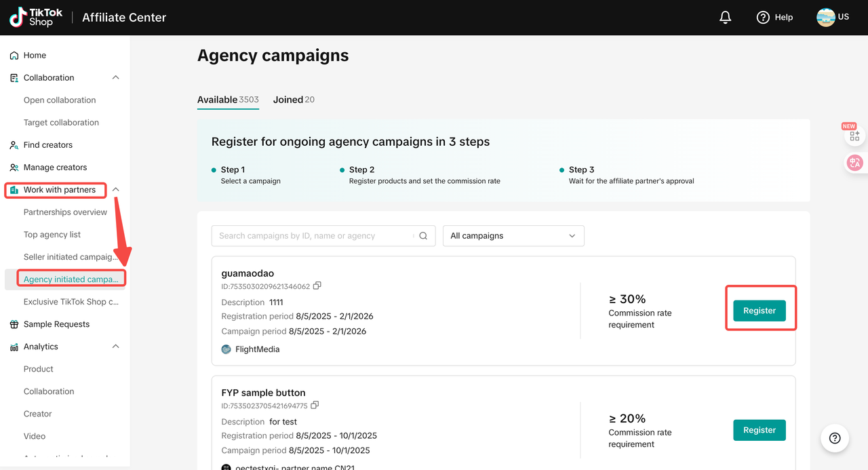Click the notification bell icon
The image size is (868, 470).
click(725, 17)
